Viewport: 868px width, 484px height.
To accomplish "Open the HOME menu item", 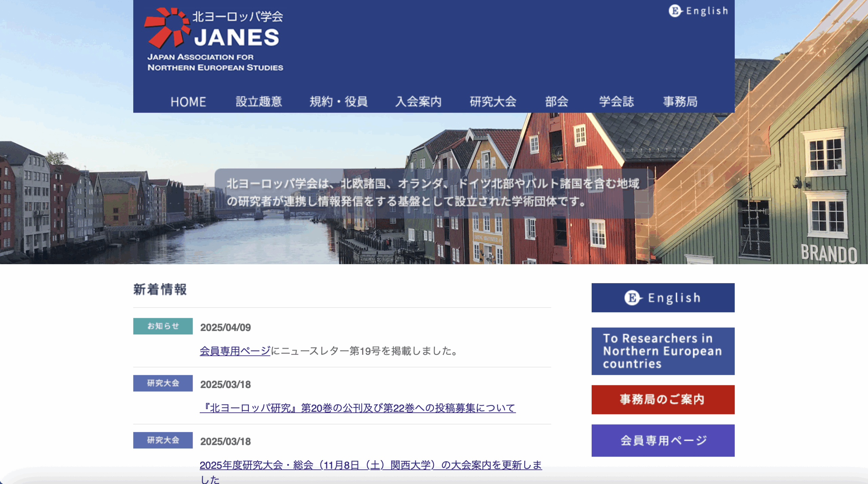I will pos(188,102).
